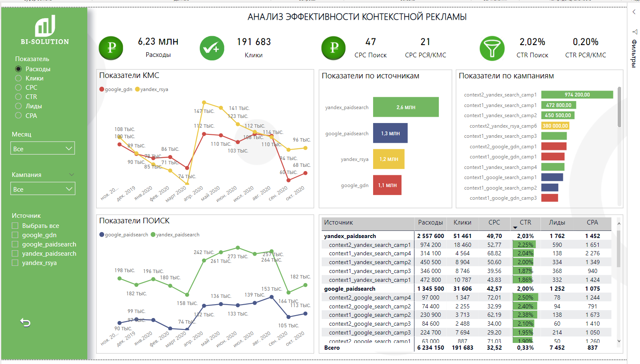Expand the Фильтры pane with the chevron
The height and width of the screenshot is (364, 640).
pyautogui.click(x=634, y=12)
